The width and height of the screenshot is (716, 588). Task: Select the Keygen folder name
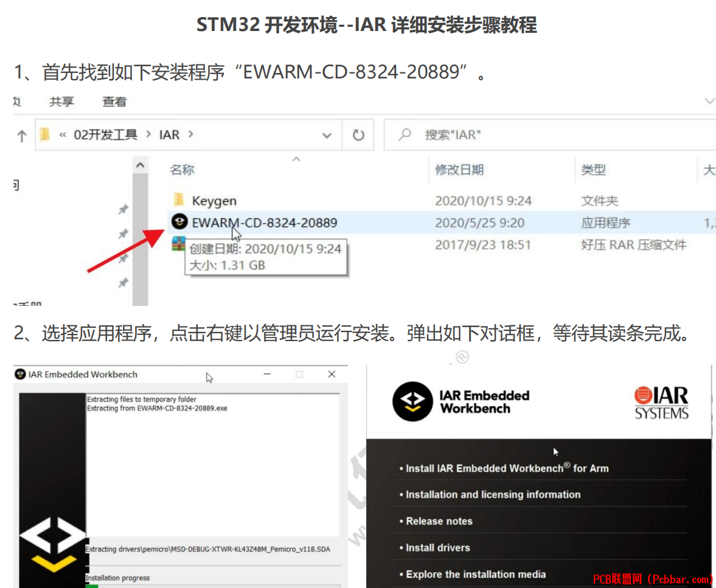tap(214, 201)
